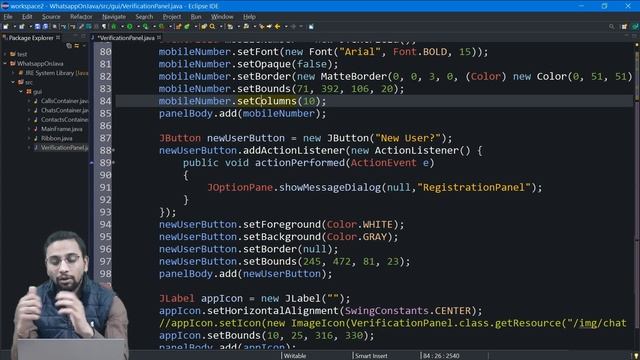The image size is (640, 360).
Task: Click Link with Editor icon in Package Explorer
Action: (x=76, y=46)
